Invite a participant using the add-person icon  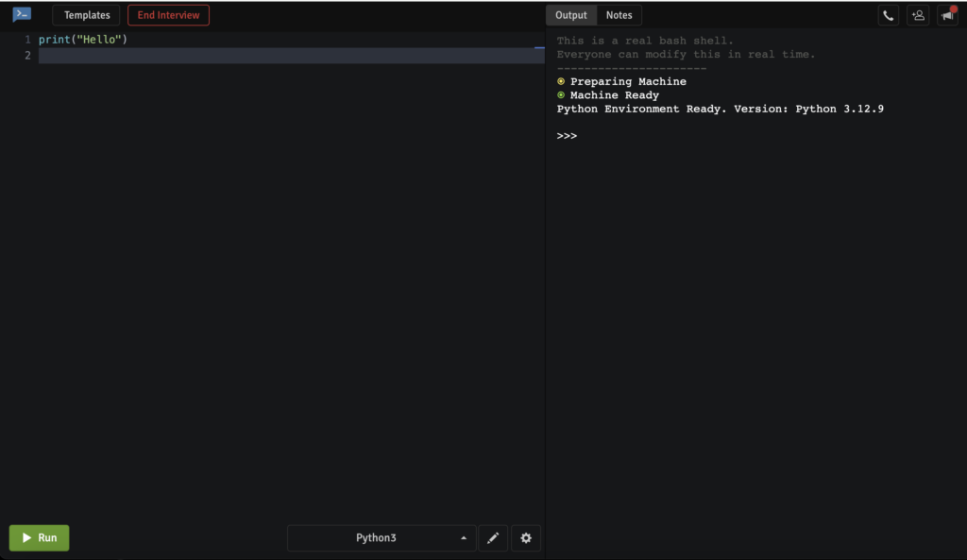pyautogui.click(x=917, y=14)
